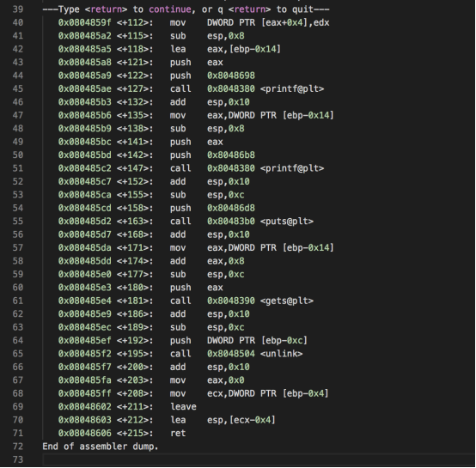Click line number 55 in the gutter
Image resolution: width=476 pixels, height=468 pixels.
pyautogui.click(x=18, y=221)
